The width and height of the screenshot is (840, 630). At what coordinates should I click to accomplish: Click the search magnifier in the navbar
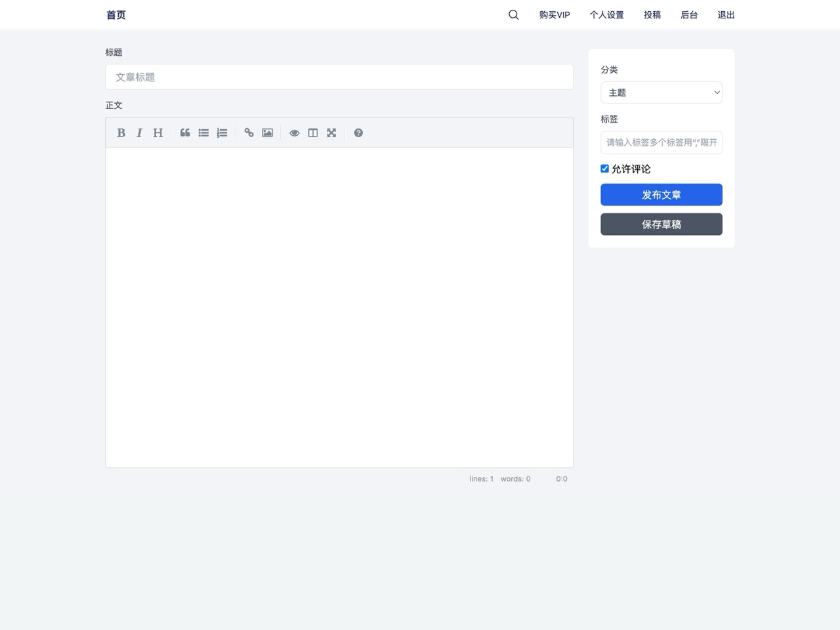(513, 14)
